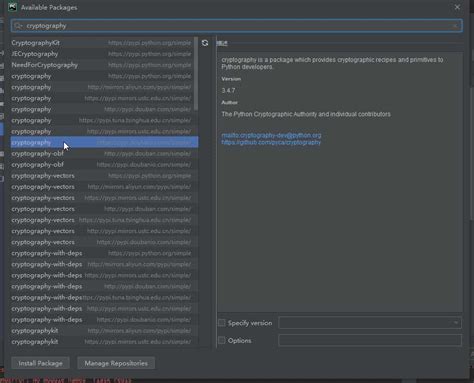This screenshot has height=383, width=474.
Task: Open the github.com/pyca/cryptography link
Action: pos(271,142)
